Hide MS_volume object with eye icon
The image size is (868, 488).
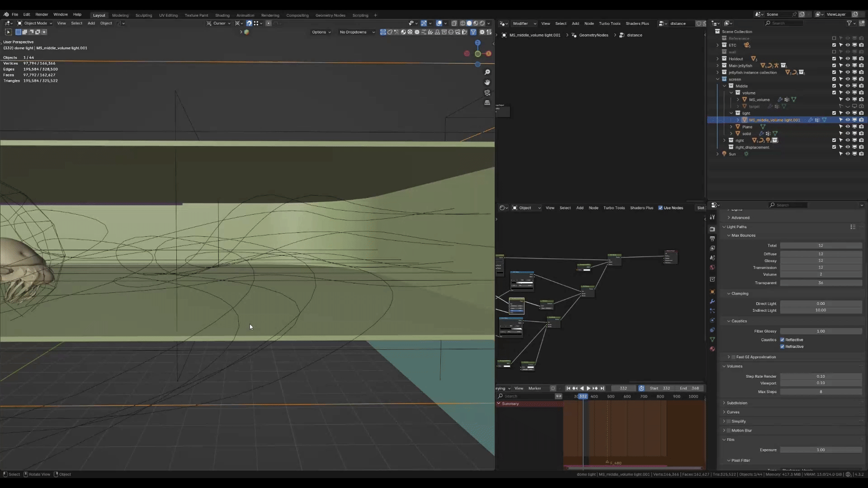pyautogui.click(x=848, y=99)
